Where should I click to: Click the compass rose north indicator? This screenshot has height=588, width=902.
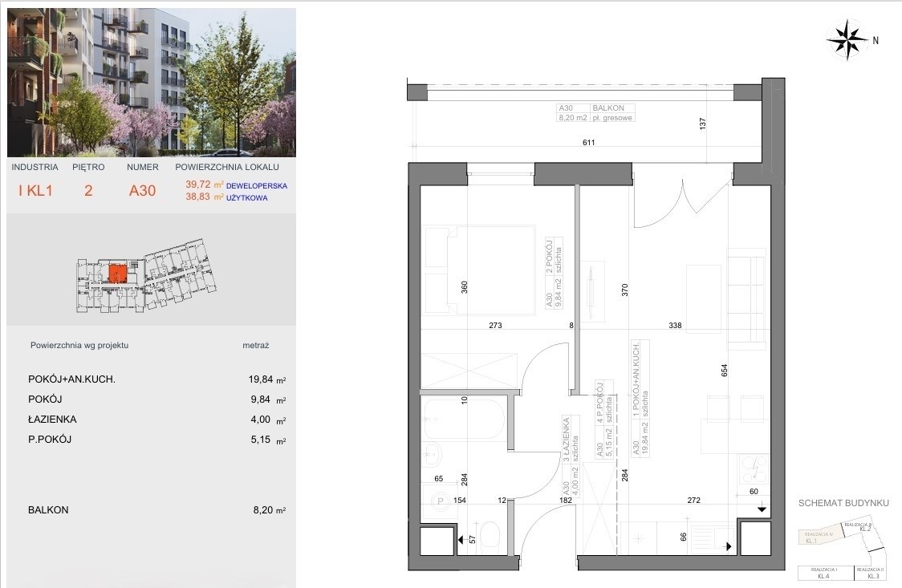click(x=846, y=38)
